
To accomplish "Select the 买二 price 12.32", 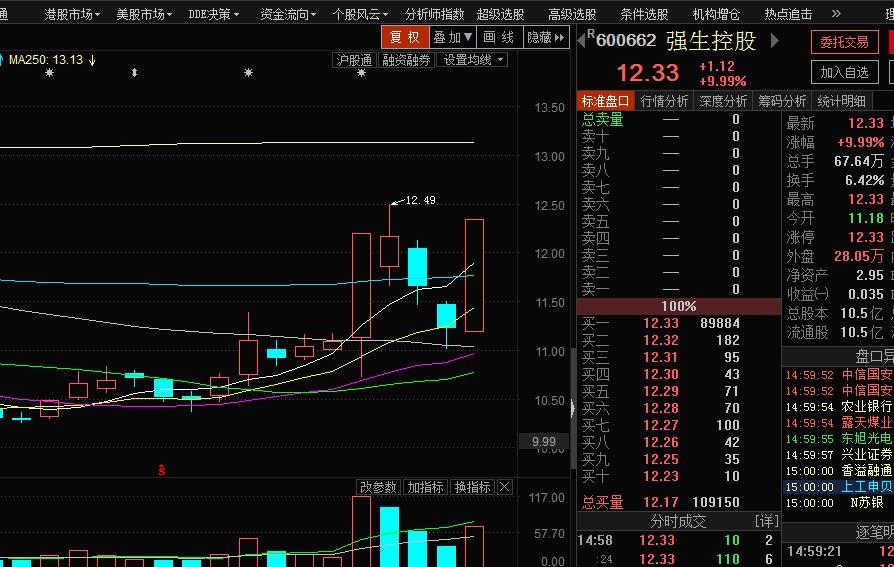I will (661, 340).
